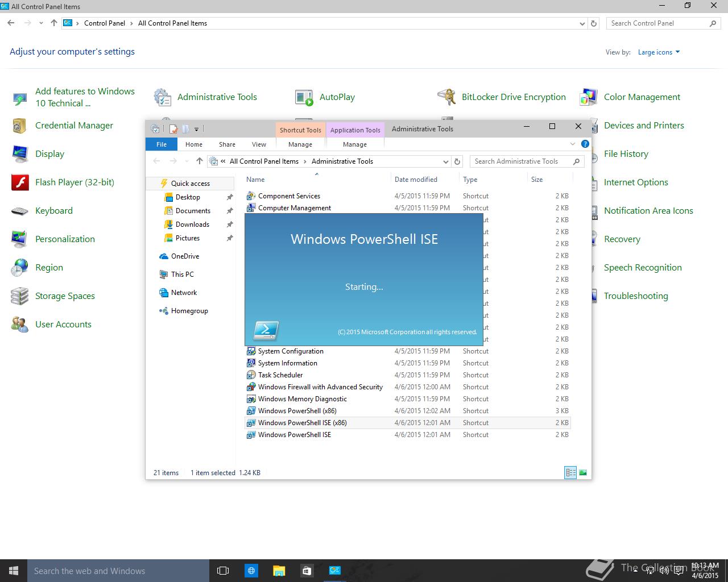Open Store from taskbar
The width and height of the screenshot is (728, 582).
[x=307, y=571]
